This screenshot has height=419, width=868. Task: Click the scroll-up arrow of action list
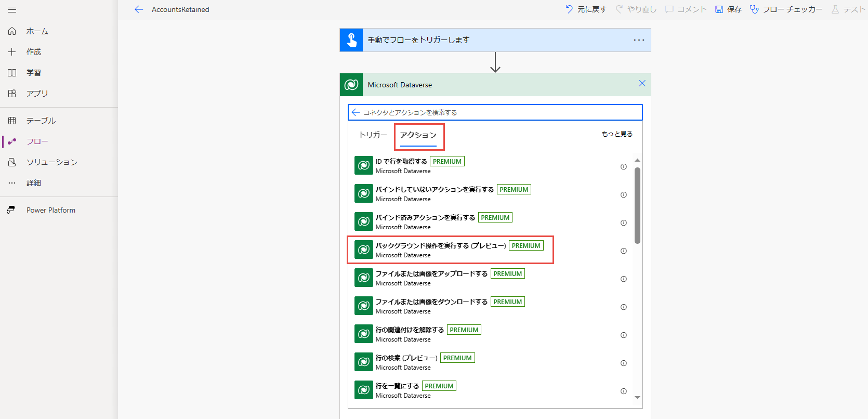[637, 160]
